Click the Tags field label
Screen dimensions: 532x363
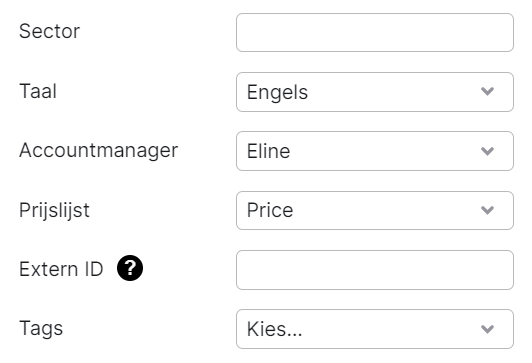(x=41, y=328)
